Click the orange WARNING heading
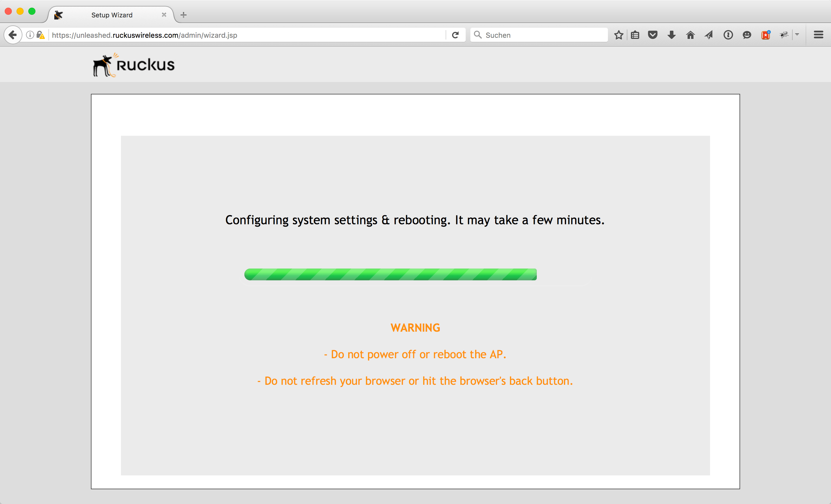The image size is (831, 504). point(415,328)
